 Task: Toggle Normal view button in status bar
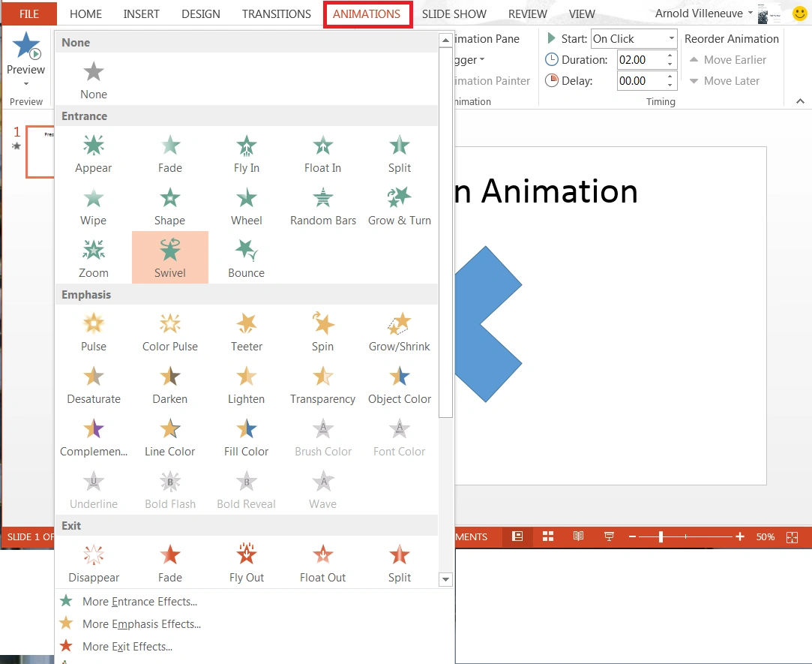coord(517,536)
